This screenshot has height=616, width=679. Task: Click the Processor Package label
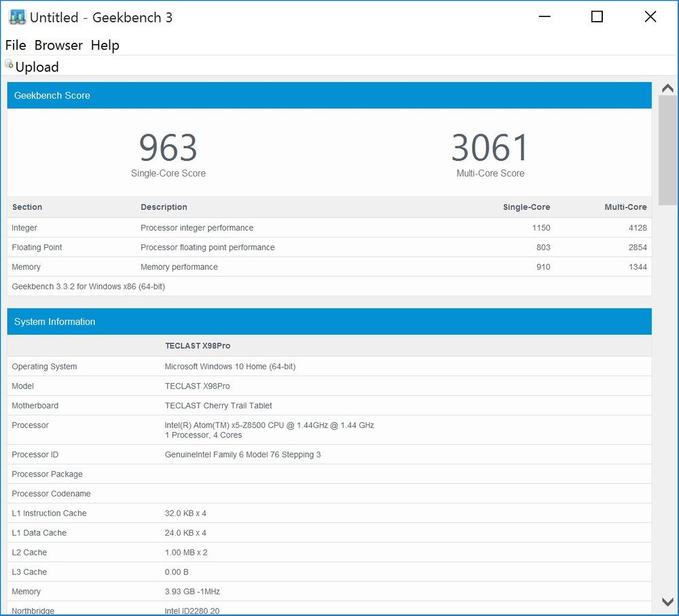click(47, 474)
